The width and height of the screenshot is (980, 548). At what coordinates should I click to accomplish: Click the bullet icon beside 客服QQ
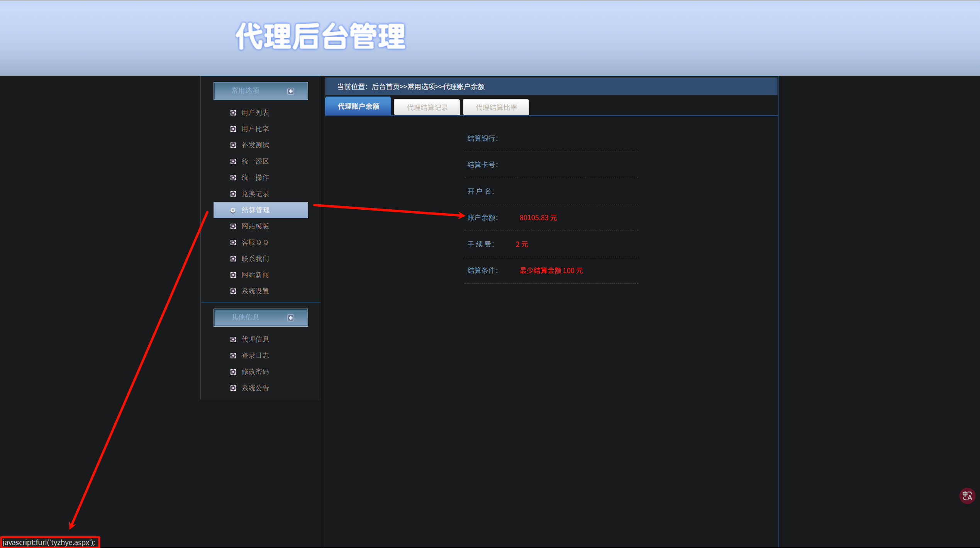coord(233,243)
